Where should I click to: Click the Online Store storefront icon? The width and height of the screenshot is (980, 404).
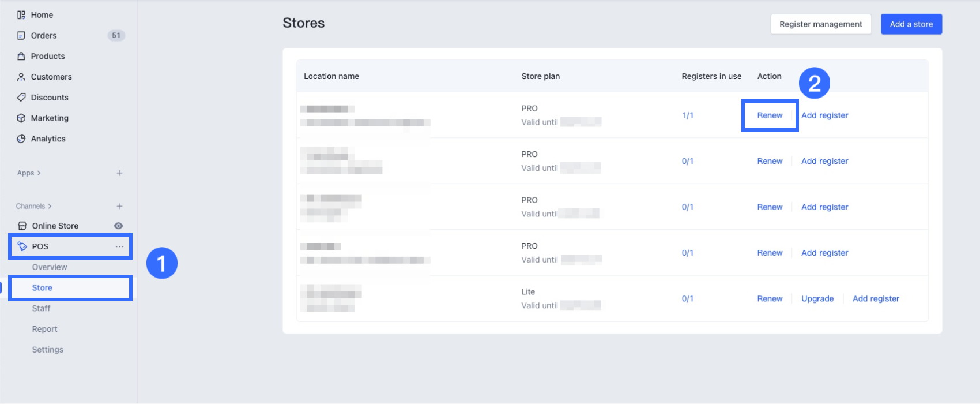(x=22, y=226)
